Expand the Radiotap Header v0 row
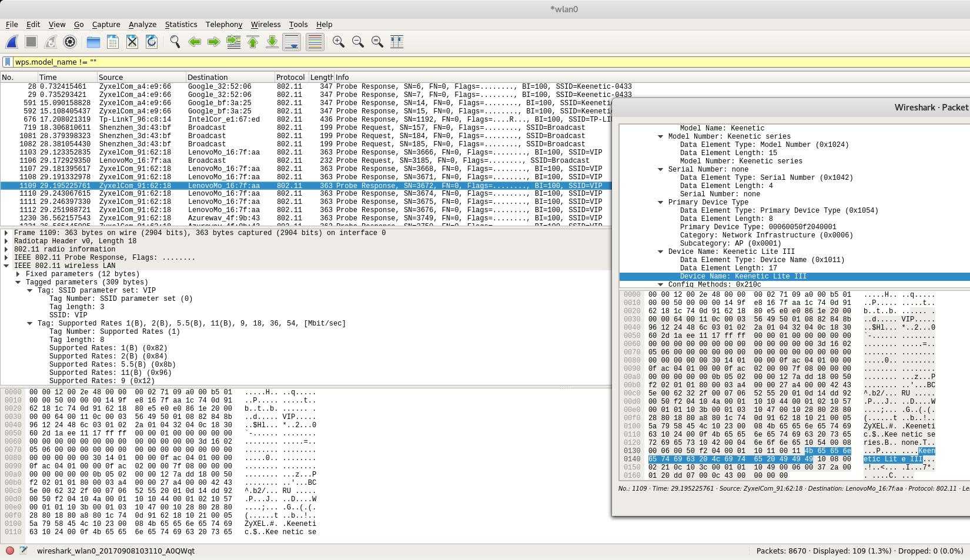 [6, 241]
